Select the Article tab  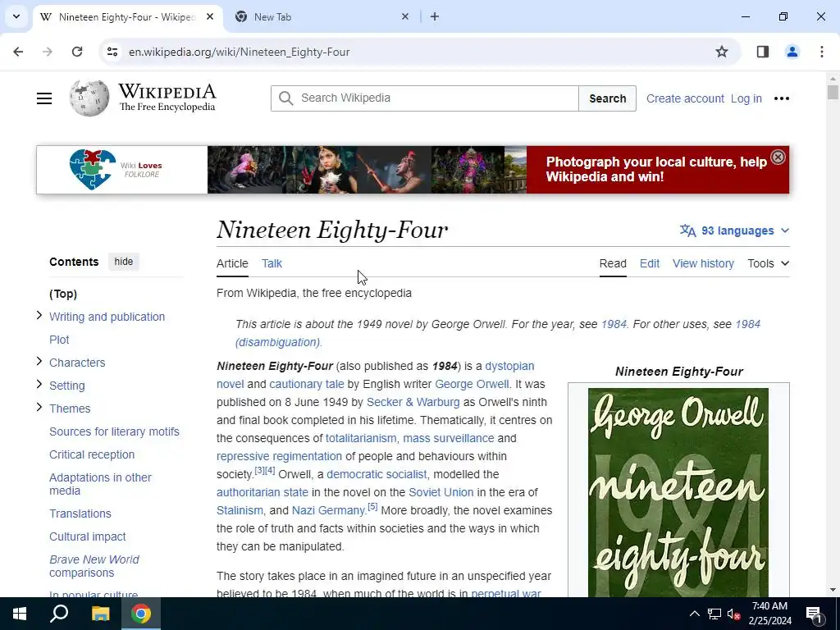(232, 263)
